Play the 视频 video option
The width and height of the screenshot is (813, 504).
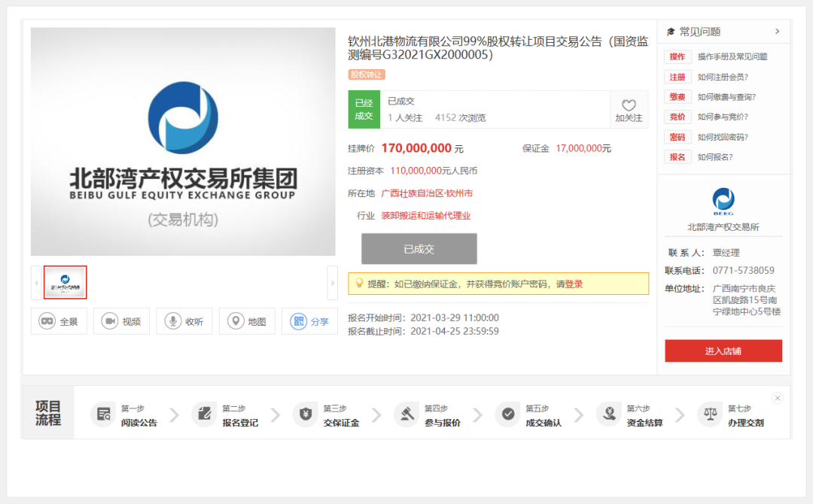(x=121, y=322)
